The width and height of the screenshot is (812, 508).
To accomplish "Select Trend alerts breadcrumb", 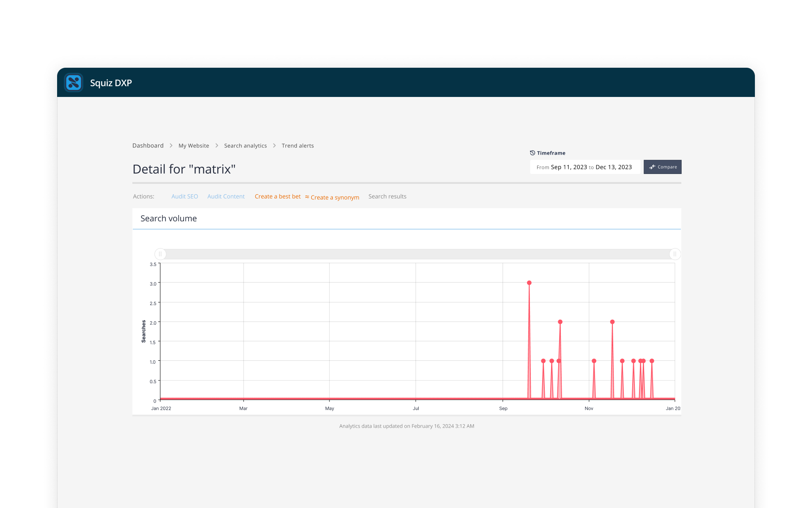I will click(x=298, y=146).
